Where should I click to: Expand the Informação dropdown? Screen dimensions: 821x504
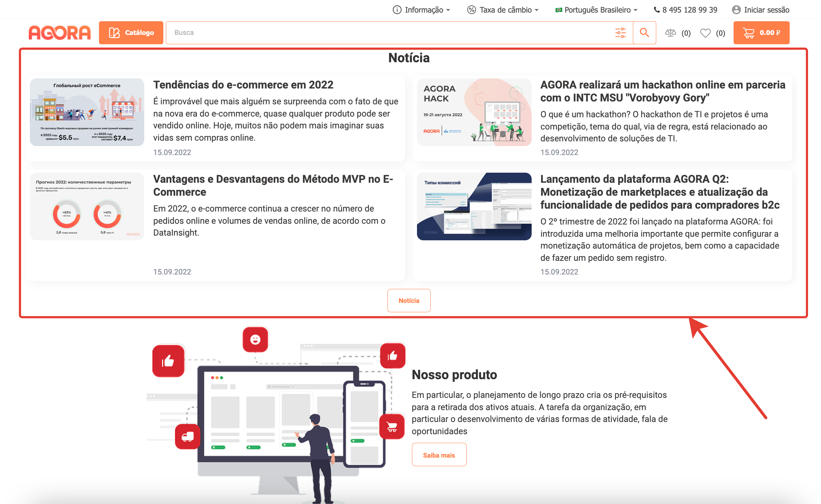tap(421, 10)
